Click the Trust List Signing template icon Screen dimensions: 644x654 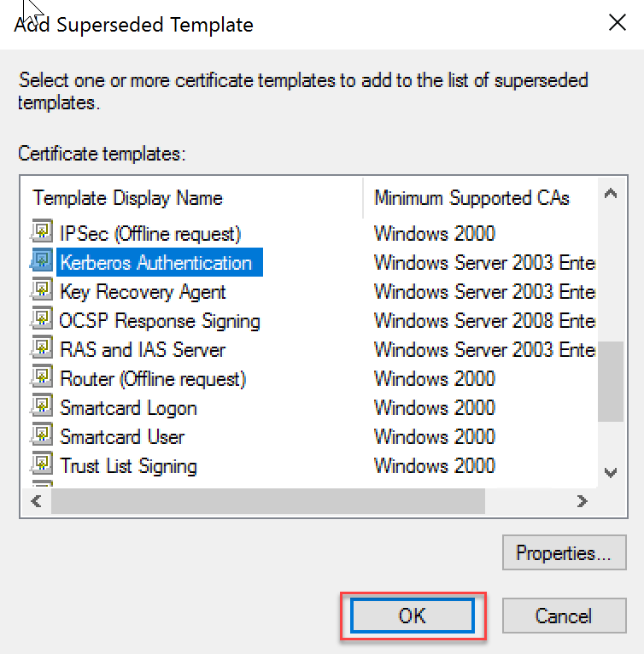point(42,465)
